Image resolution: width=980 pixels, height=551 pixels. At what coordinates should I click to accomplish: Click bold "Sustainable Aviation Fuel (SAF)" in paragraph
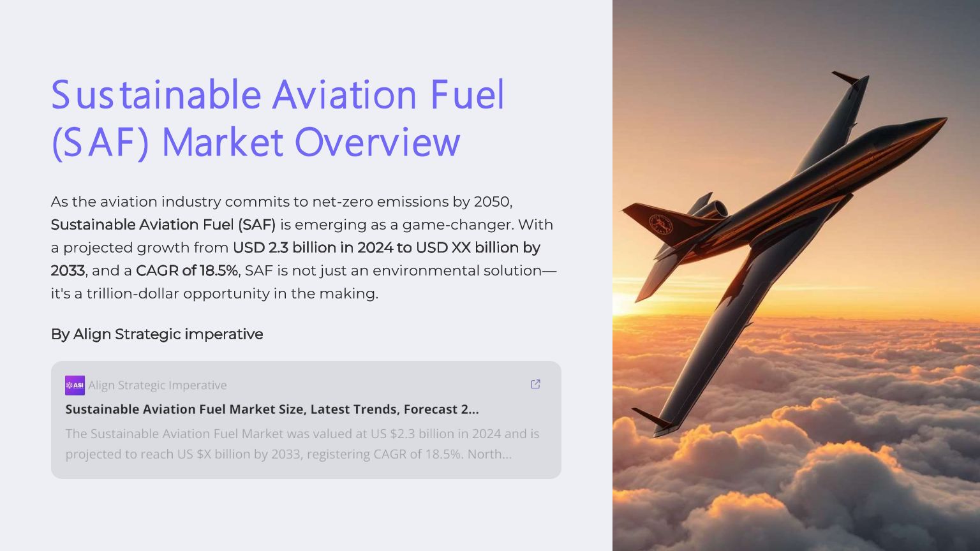tap(163, 224)
